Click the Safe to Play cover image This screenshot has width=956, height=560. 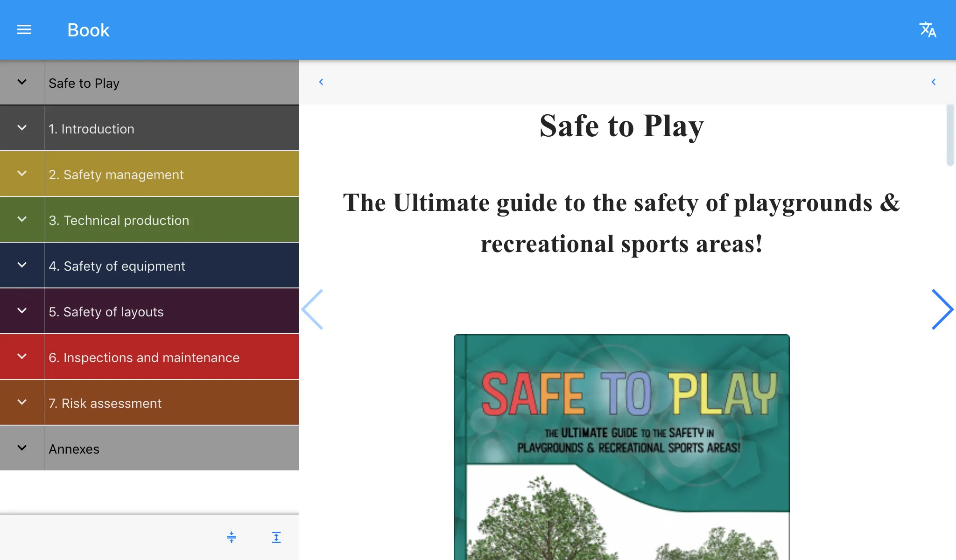622,447
